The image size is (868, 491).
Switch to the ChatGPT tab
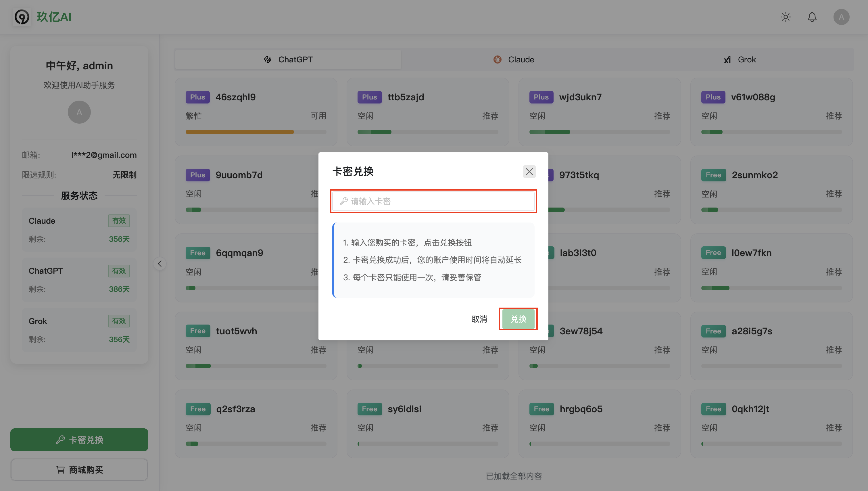[x=288, y=59]
